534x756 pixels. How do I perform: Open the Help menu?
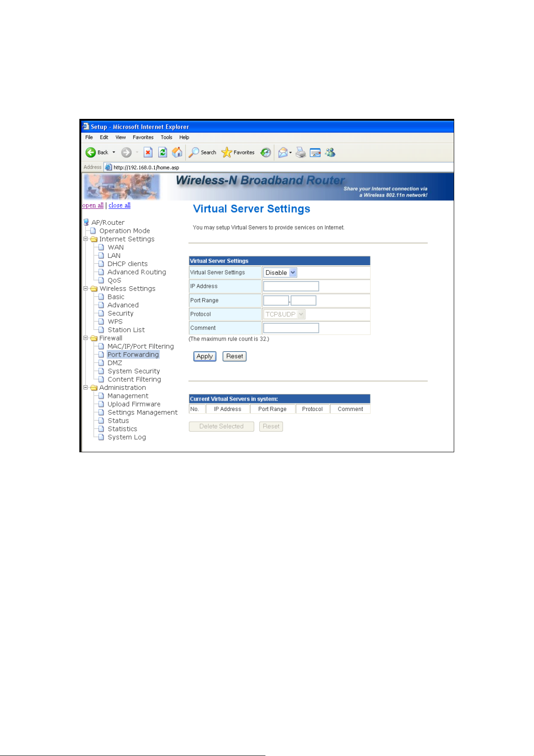click(x=184, y=137)
